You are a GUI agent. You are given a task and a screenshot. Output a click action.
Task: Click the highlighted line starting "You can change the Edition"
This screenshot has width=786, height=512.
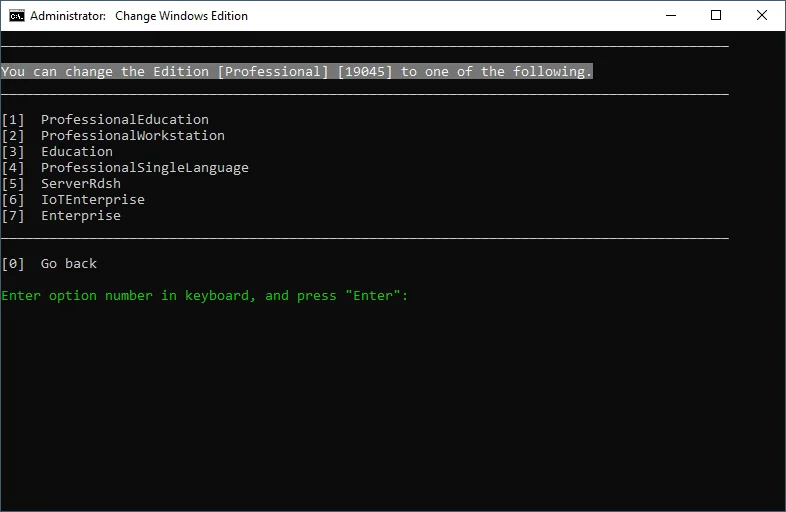[x=297, y=72]
